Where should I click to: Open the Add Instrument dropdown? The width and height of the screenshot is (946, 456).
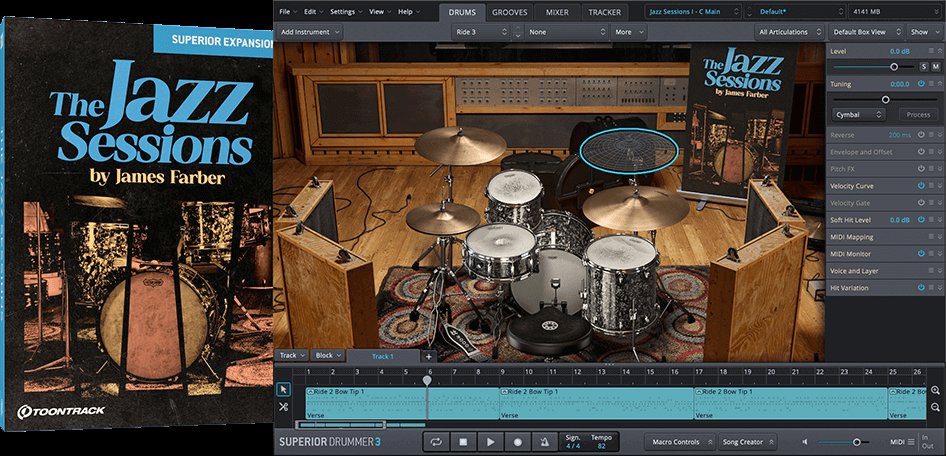tap(310, 32)
